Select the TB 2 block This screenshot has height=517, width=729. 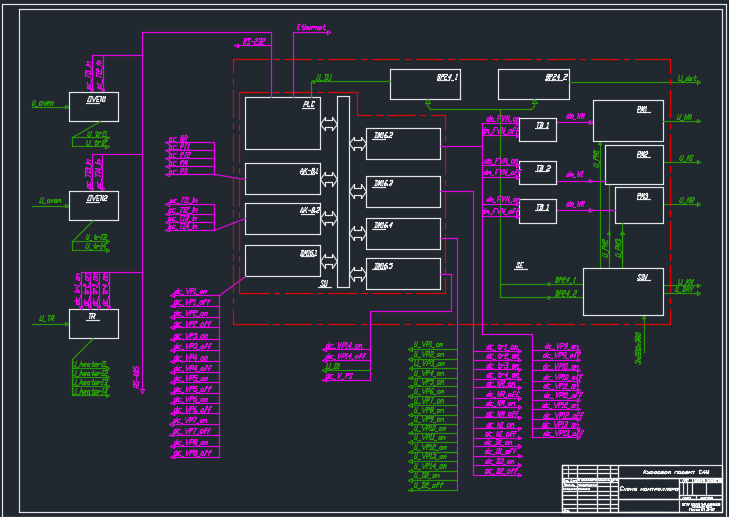coord(538,172)
